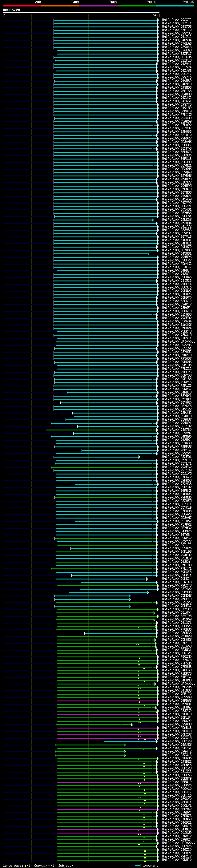
Task: Open hit UniRef100_Q9SXT2
Action: 177,20
